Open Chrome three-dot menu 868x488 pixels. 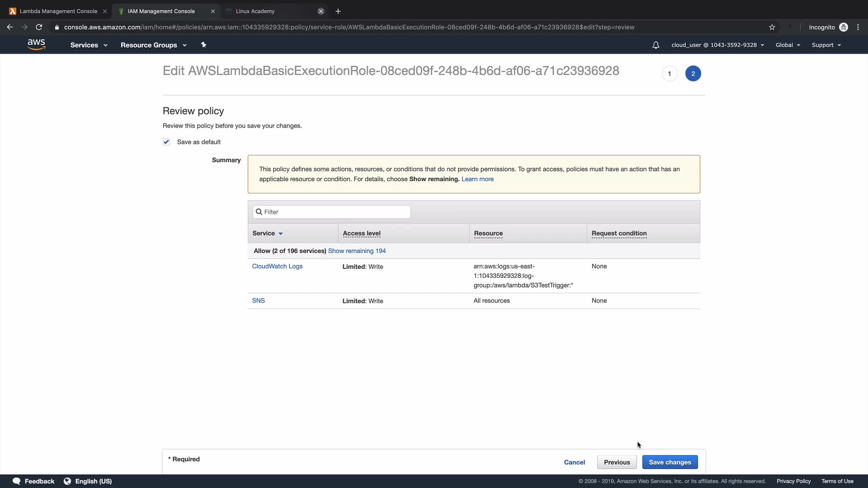pos(858,27)
